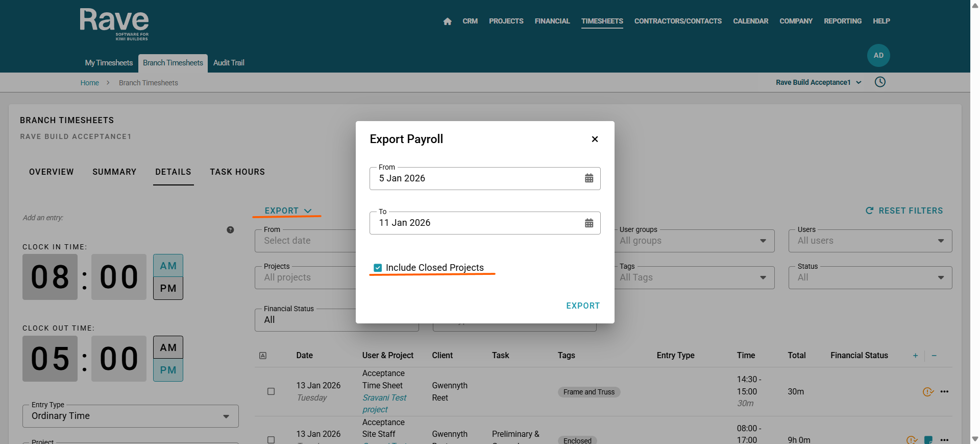This screenshot has width=980, height=444.
Task: Set clock in time to PM
Action: (x=168, y=288)
